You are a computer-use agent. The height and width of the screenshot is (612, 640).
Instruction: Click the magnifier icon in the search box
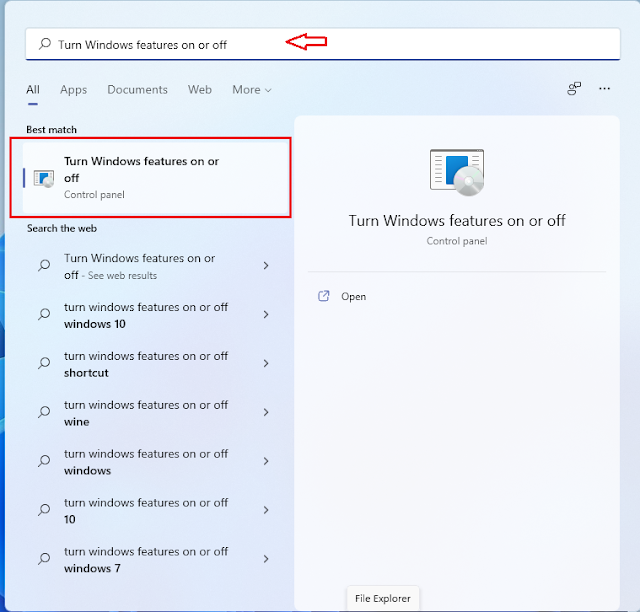click(x=44, y=44)
